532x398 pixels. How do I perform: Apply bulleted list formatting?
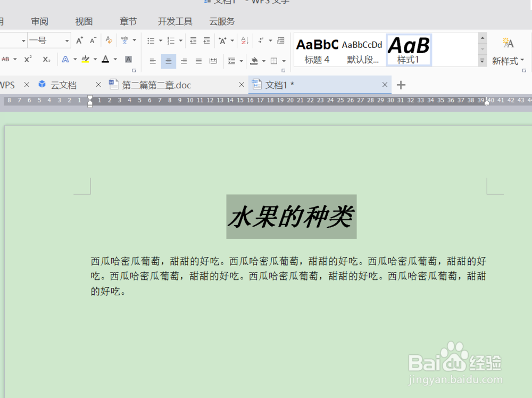point(152,40)
